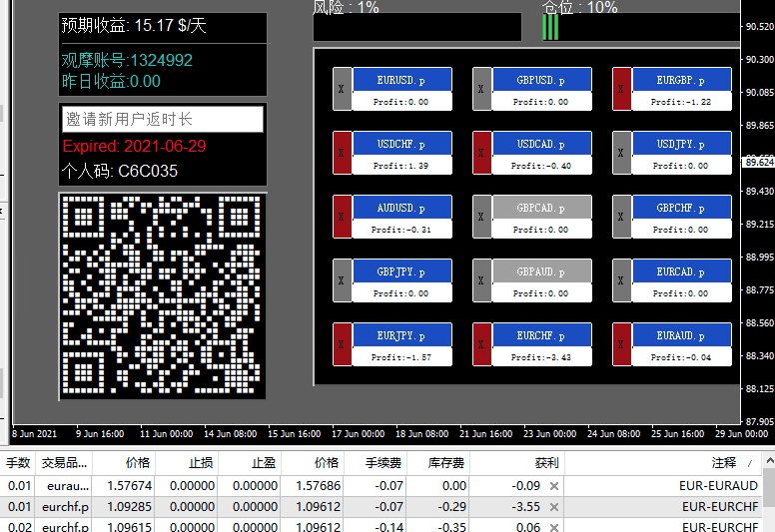Screen dimensions: 775x532
Task: Click the X toggle beside GBPUSD.p
Action: click(x=481, y=89)
